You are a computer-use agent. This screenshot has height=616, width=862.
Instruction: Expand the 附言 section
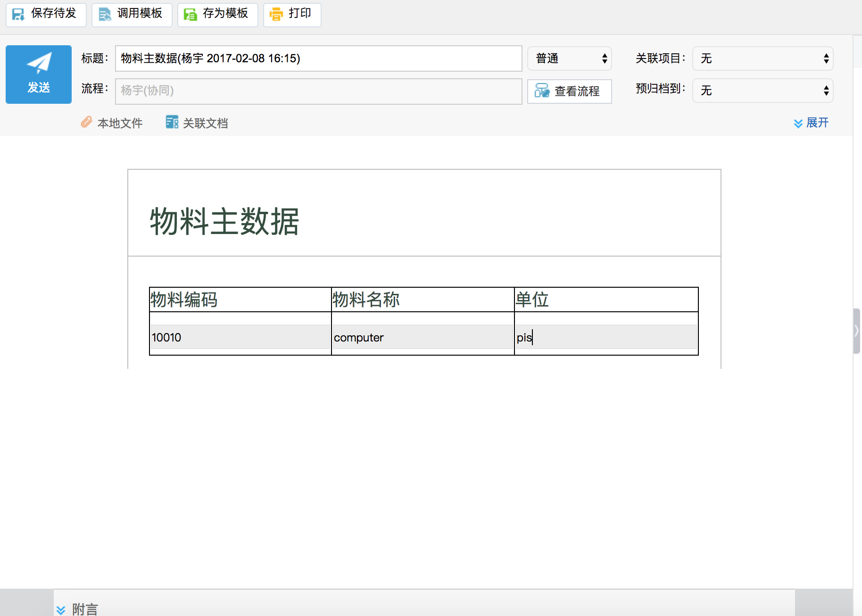click(x=77, y=609)
